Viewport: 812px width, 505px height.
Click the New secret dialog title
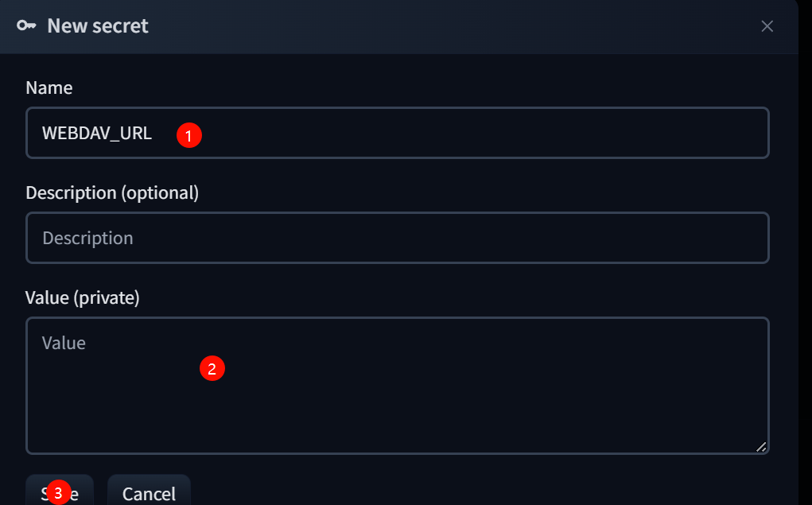click(98, 26)
